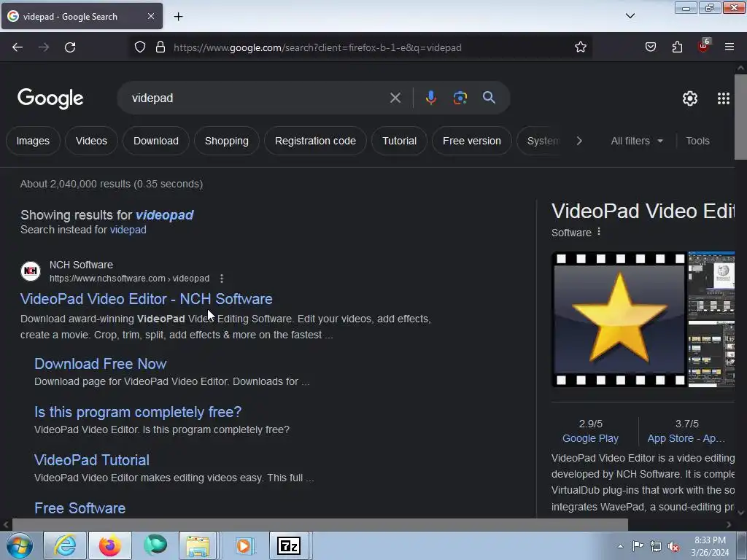Image resolution: width=747 pixels, height=560 pixels.
Task: Open the uBlock extension icon
Action: [704, 46]
